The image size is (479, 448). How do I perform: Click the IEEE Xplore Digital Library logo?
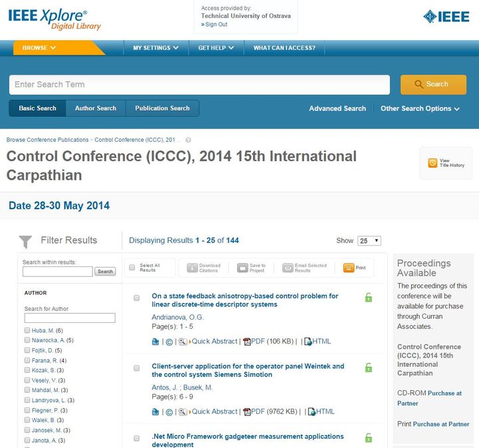coord(55,19)
